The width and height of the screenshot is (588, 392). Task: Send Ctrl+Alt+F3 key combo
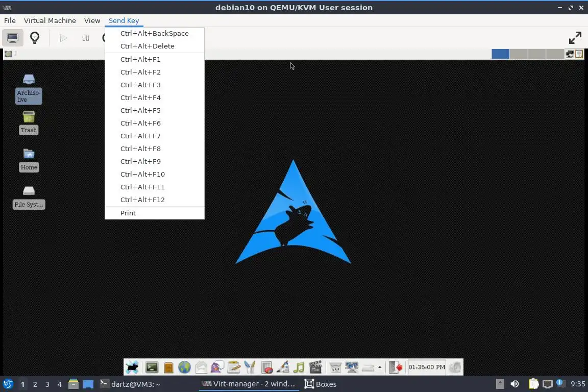click(x=155, y=85)
